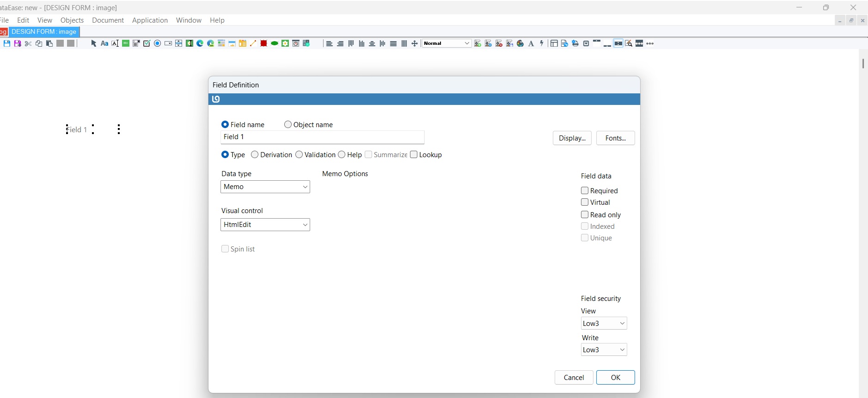The height and width of the screenshot is (398, 868).
Task: Enable the Required checkbox
Action: coord(585,191)
